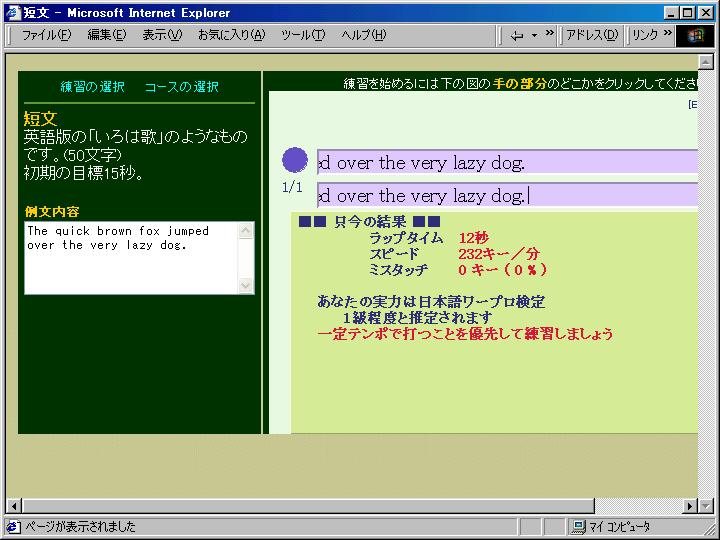This screenshot has height=540, width=720.
Task: Click the purple circle indicator icon
Action: 295,160
